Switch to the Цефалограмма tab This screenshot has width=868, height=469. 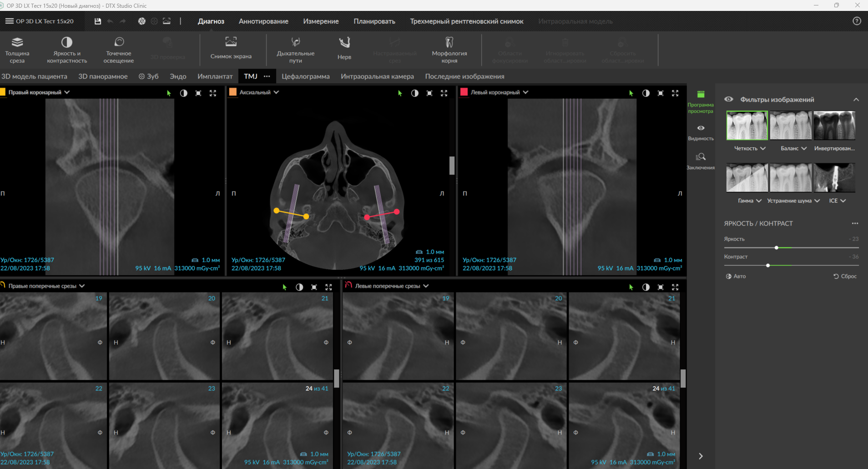(x=305, y=76)
